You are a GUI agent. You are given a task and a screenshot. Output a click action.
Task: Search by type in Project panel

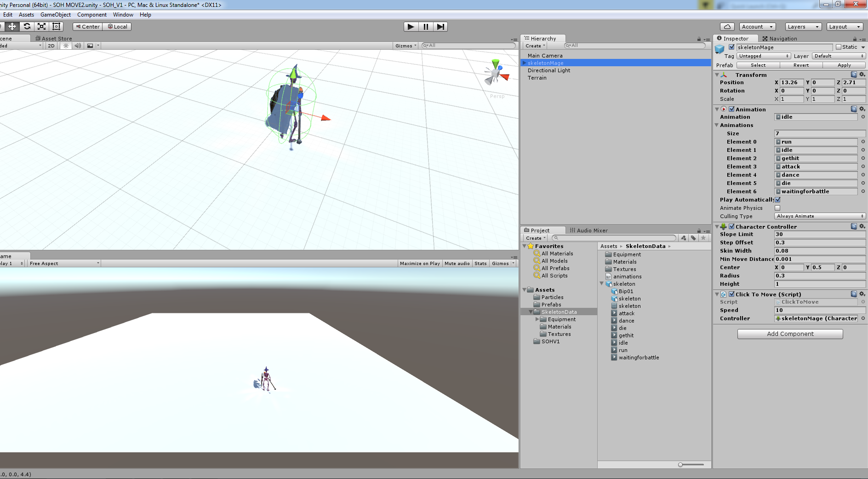[x=684, y=238]
